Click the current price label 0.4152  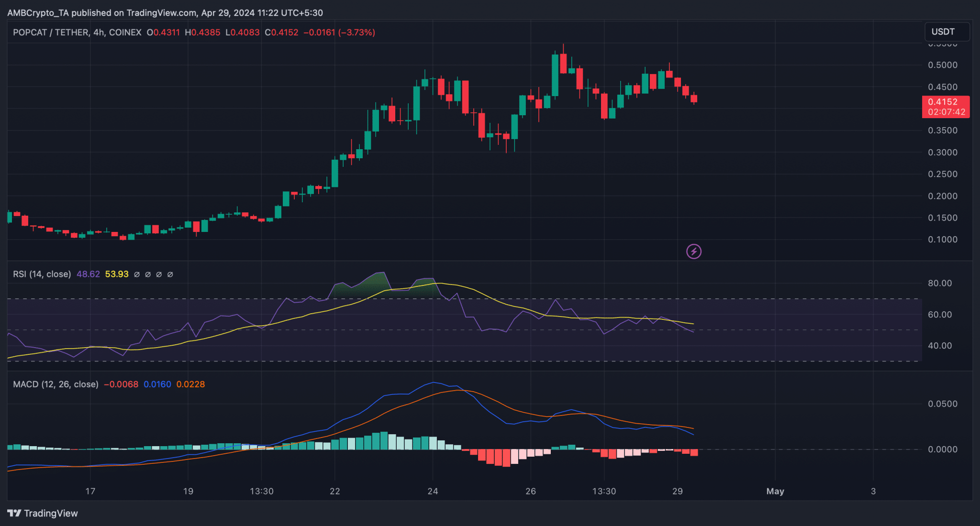pyautogui.click(x=942, y=102)
